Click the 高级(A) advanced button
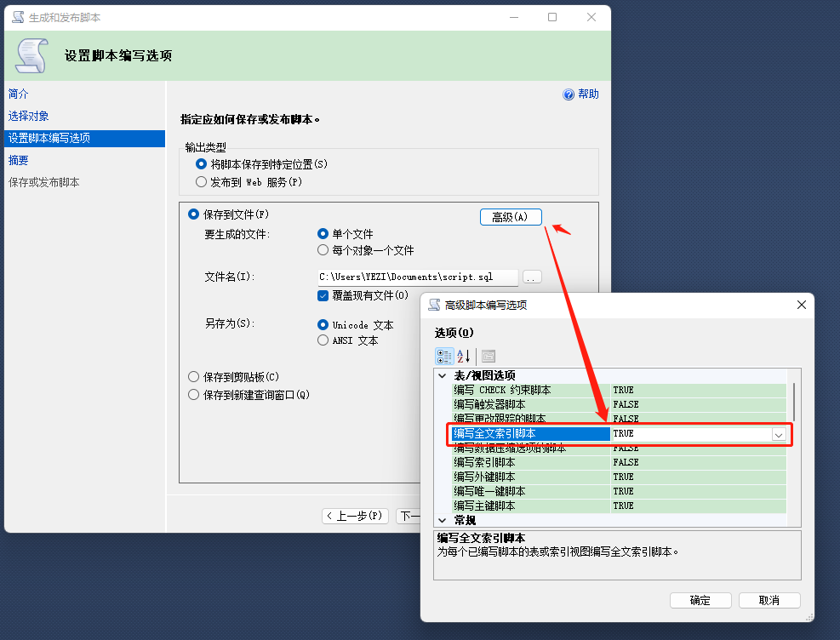 [511, 217]
